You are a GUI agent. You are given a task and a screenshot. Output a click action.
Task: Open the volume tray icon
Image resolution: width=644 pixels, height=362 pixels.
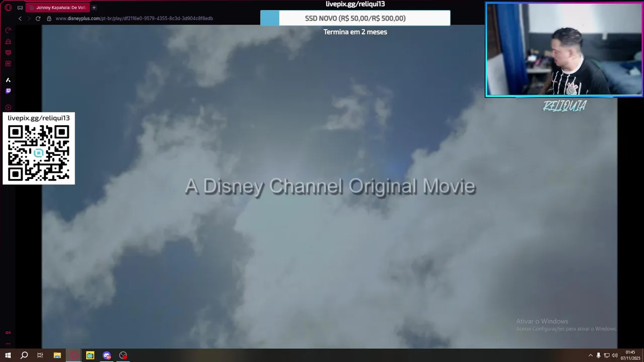[615, 355]
